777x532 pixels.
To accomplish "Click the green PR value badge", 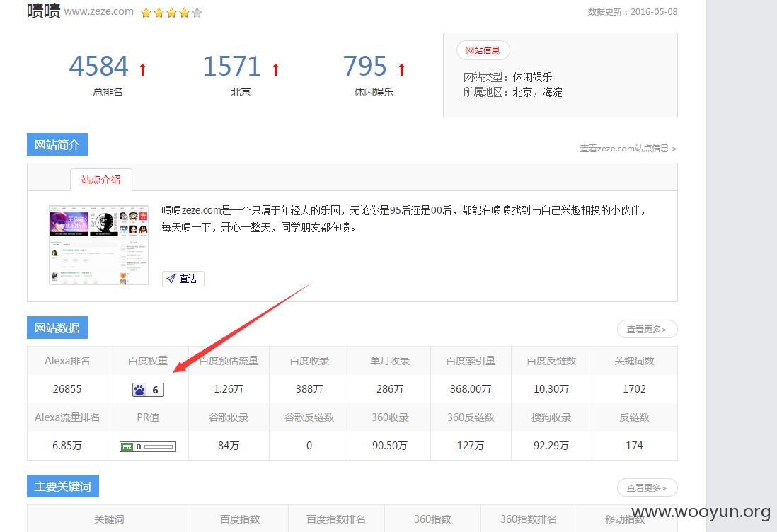I will pyautogui.click(x=127, y=446).
